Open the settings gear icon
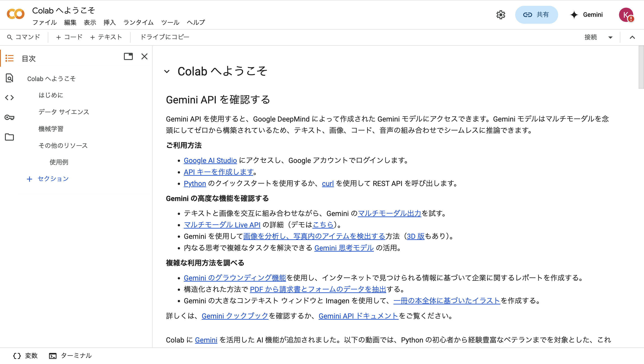This screenshot has height=364, width=644. coord(500,15)
